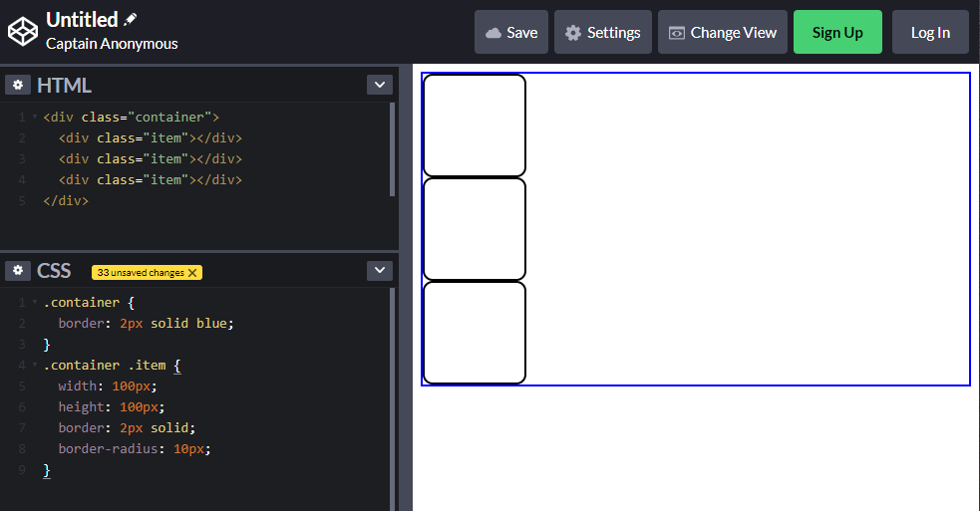Image resolution: width=980 pixels, height=511 pixels.
Task: Expand the CSS panel dropdown chevron
Action: tap(380, 270)
